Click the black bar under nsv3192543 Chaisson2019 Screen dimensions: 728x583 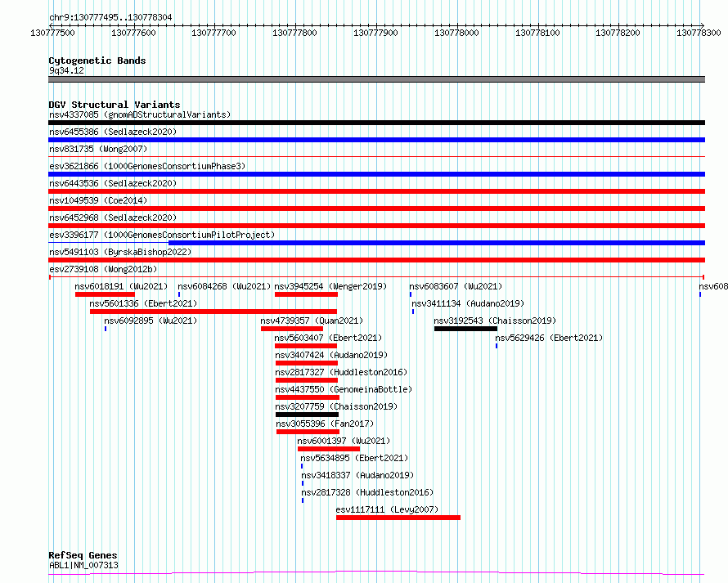pyautogui.click(x=465, y=329)
